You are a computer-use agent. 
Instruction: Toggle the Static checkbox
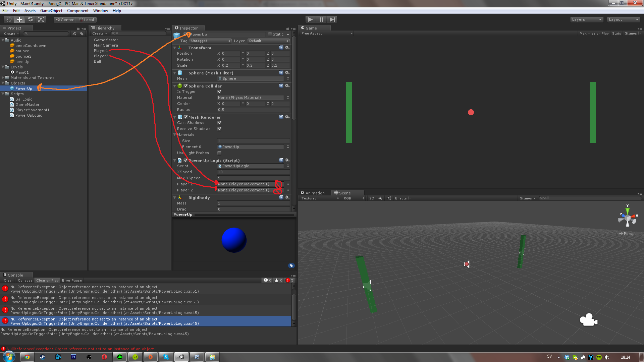[270, 34]
